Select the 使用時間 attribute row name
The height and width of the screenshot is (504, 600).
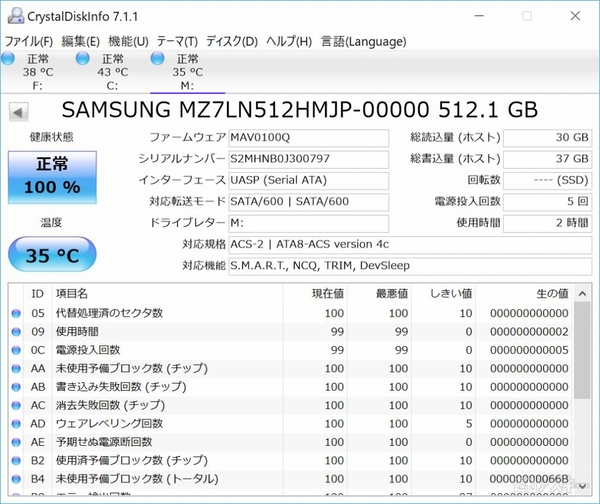[x=77, y=332]
